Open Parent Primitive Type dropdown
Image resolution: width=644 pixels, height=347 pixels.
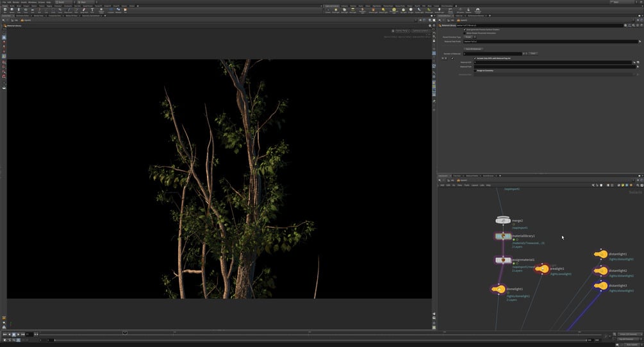(x=470, y=37)
